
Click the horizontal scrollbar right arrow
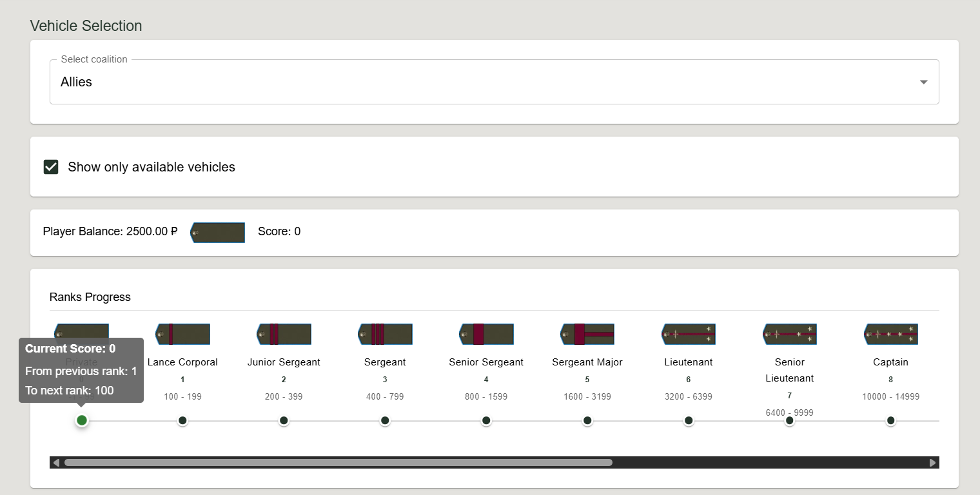(x=932, y=462)
